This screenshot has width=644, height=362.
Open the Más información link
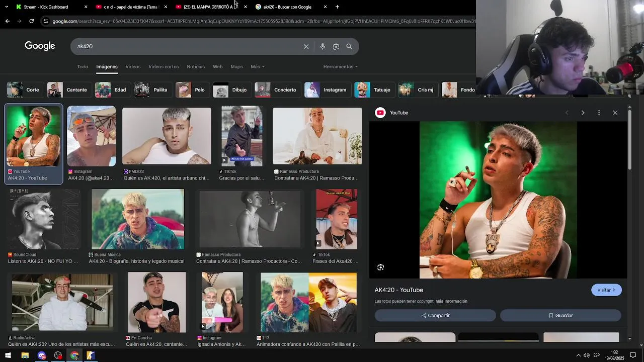[451, 301]
